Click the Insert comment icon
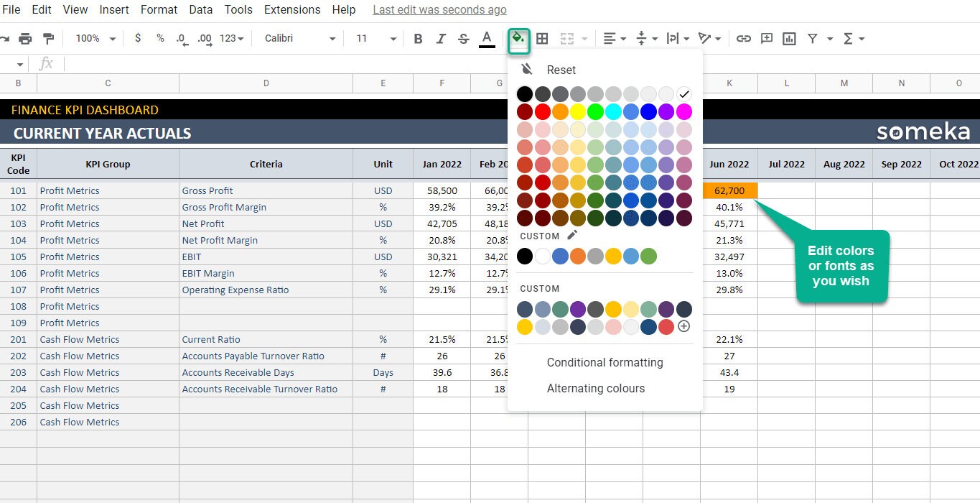The image size is (980, 503). click(767, 39)
